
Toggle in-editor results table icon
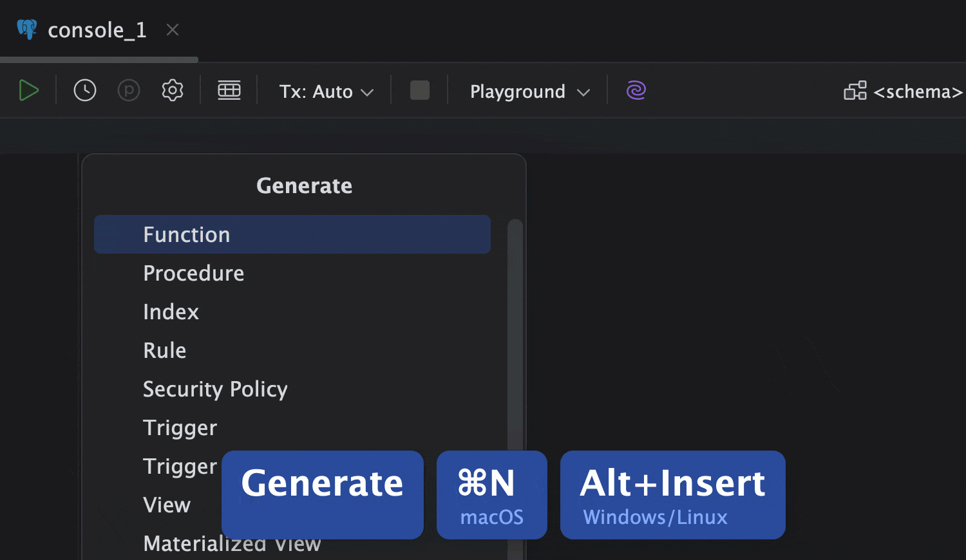tap(229, 91)
